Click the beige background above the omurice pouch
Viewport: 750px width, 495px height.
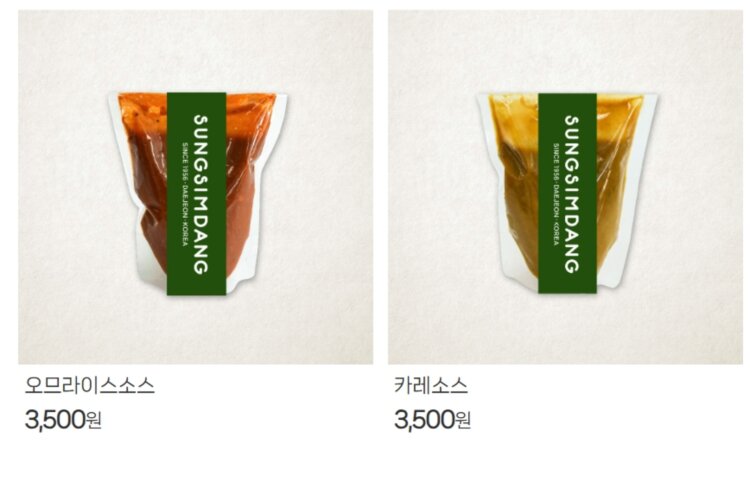click(x=196, y=50)
